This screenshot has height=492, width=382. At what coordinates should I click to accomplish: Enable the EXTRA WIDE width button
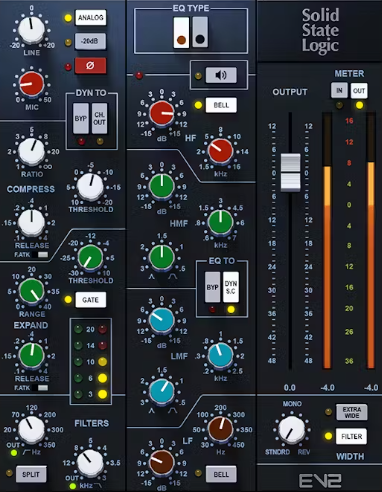352,412
